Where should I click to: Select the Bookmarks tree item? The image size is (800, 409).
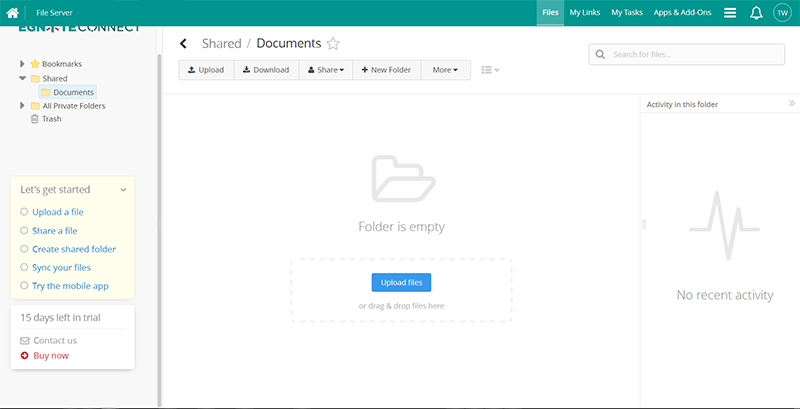[x=62, y=64]
